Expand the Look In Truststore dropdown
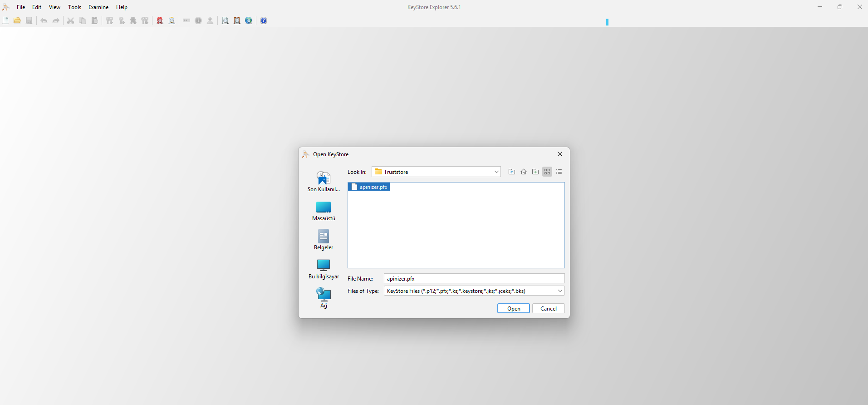This screenshot has width=868, height=405. point(496,172)
